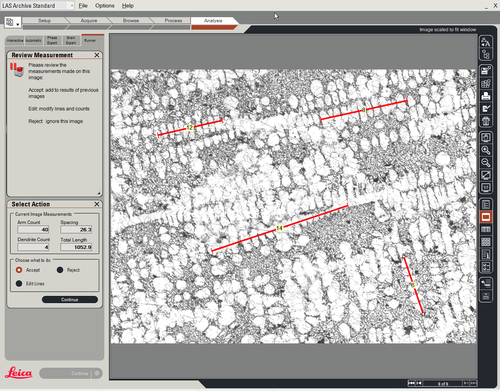Click the Dendrite Count value field
This screenshot has width=500, height=391.
tap(33, 247)
